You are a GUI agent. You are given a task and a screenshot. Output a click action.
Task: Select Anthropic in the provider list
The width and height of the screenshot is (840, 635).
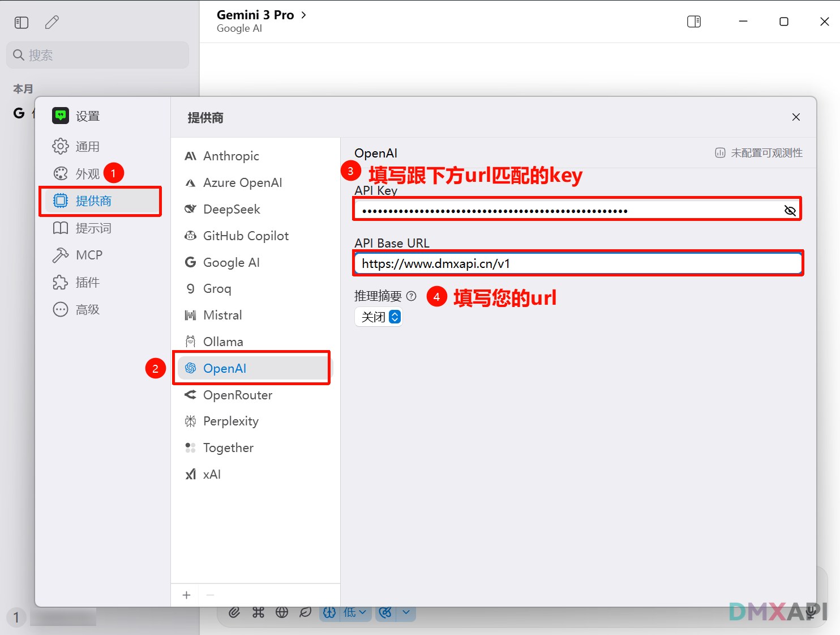[x=230, y=156]
